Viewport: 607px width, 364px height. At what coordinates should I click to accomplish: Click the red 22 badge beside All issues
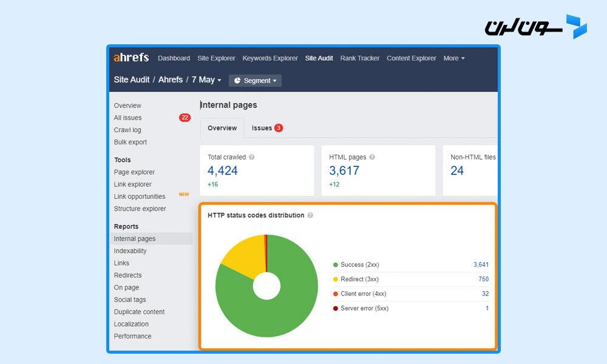click(185, 118)
